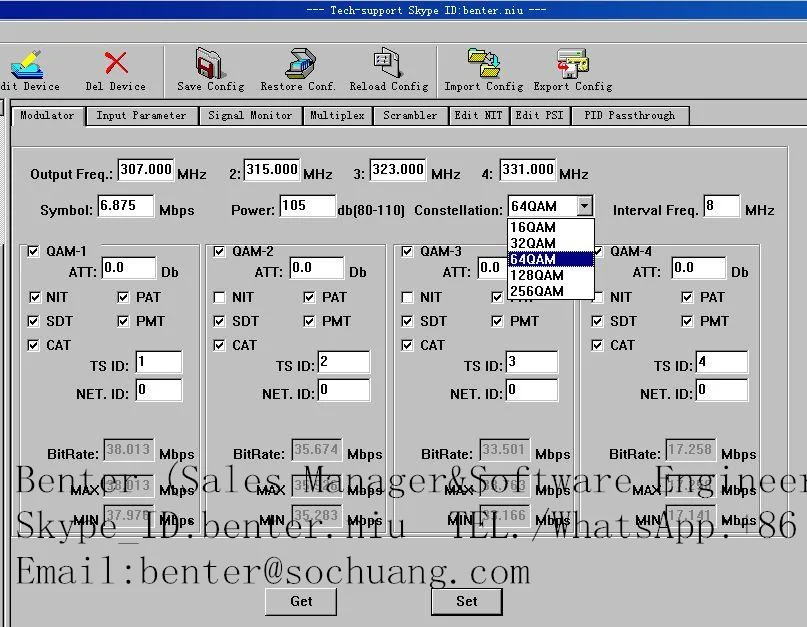Choose 256QAM from the Constellation list
This screenshot has width=807, height=627.
551,291
